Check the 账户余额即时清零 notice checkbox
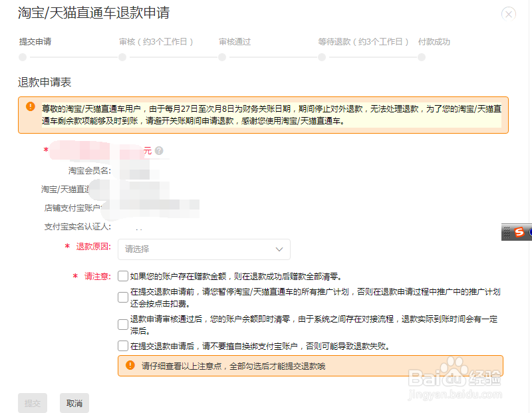 pos(123,325)
